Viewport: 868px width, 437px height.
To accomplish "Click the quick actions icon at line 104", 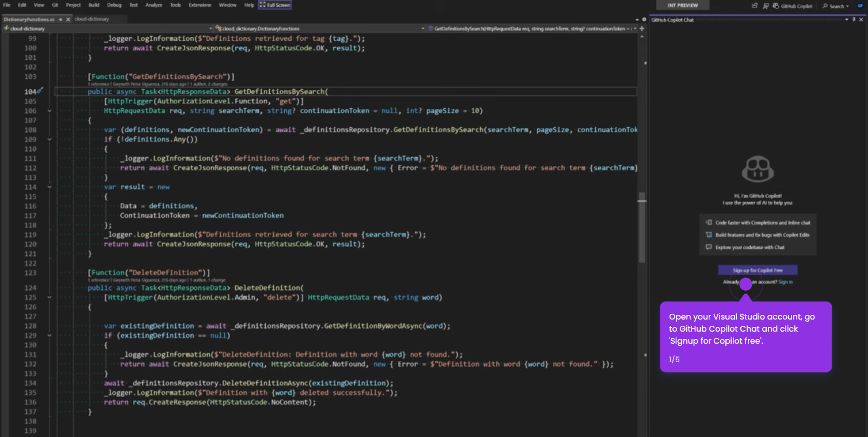I will point(40,91).
